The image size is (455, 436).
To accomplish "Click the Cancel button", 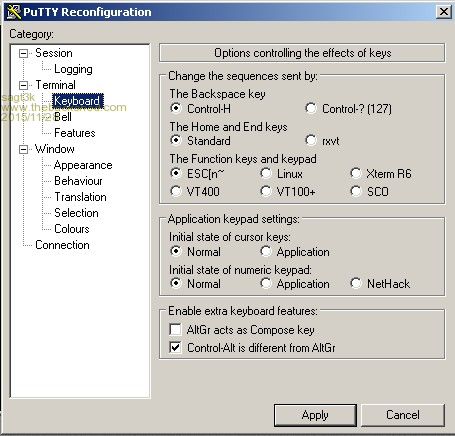I will pyautogui.click(x=403, y=415).
